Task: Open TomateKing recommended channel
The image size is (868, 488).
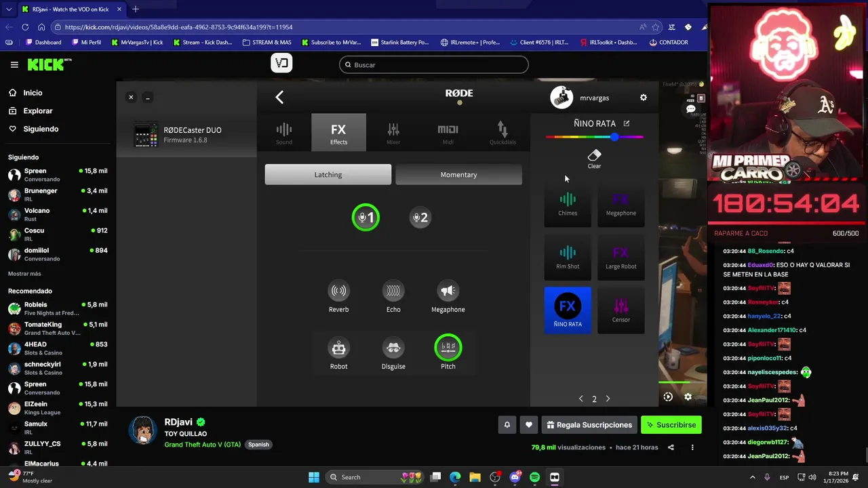Action: coord(58,328)
